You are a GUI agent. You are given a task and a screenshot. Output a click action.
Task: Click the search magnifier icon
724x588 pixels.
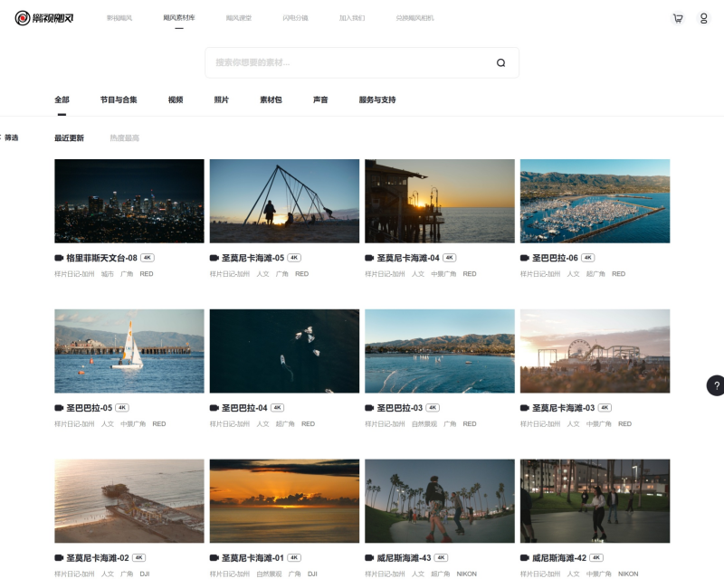[501, 62]
